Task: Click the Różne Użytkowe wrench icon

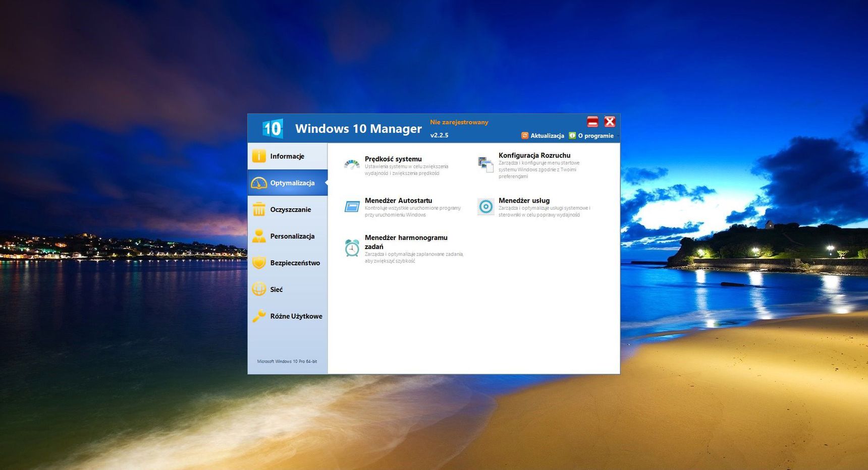Action: pyautogui.click(x=259, y=316)
